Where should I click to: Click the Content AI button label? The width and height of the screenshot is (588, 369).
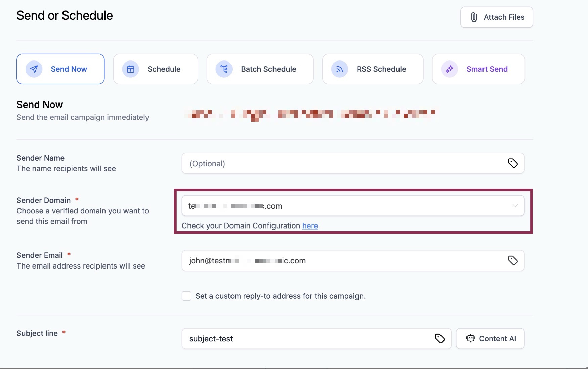tap(497, 339)
